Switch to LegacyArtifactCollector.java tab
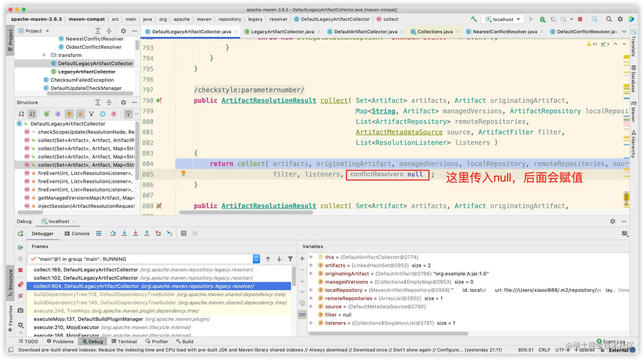This screenshot has width=644, height=360. 283,32
